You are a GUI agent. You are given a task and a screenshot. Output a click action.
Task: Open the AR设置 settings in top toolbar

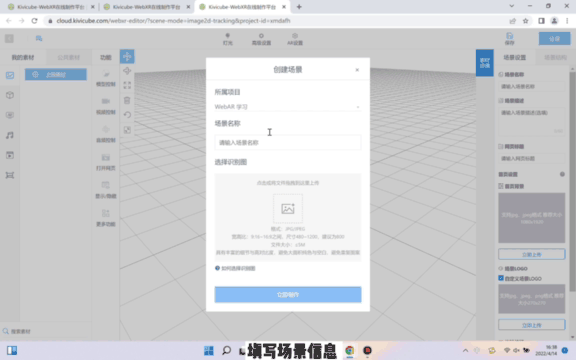295,39
